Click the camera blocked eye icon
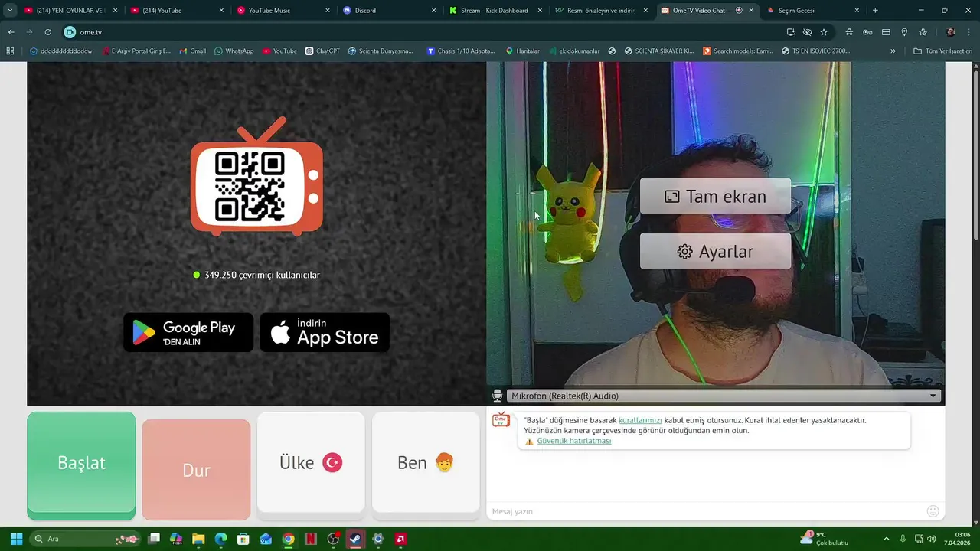 (x=807, y=32)
